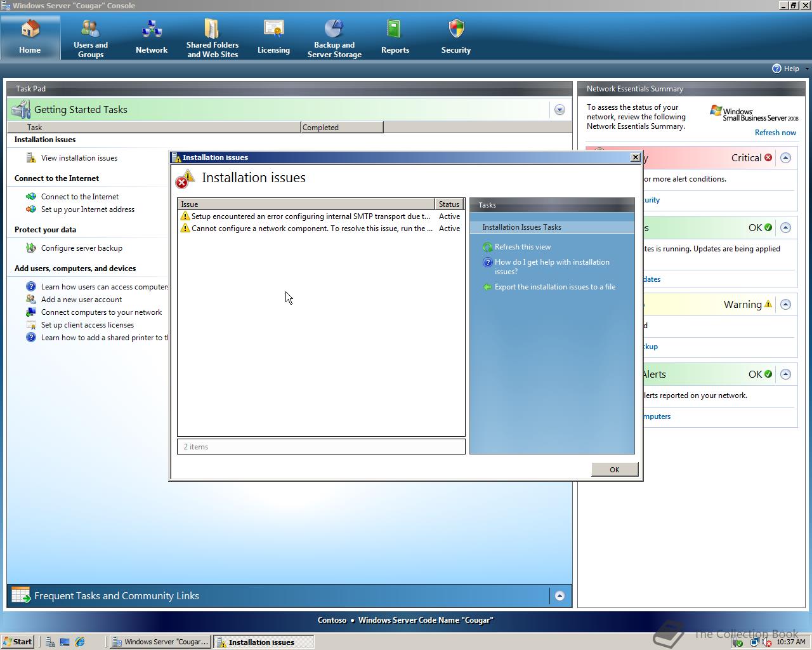
Task: Click the help icon beside Learn how to add a shared printer
Action: coord(30,338)
